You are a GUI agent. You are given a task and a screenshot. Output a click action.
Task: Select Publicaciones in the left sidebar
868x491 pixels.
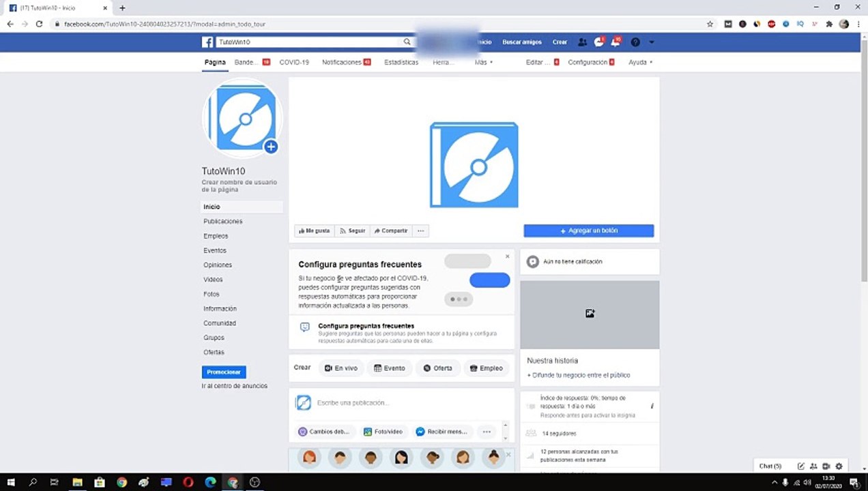[223, 222]
